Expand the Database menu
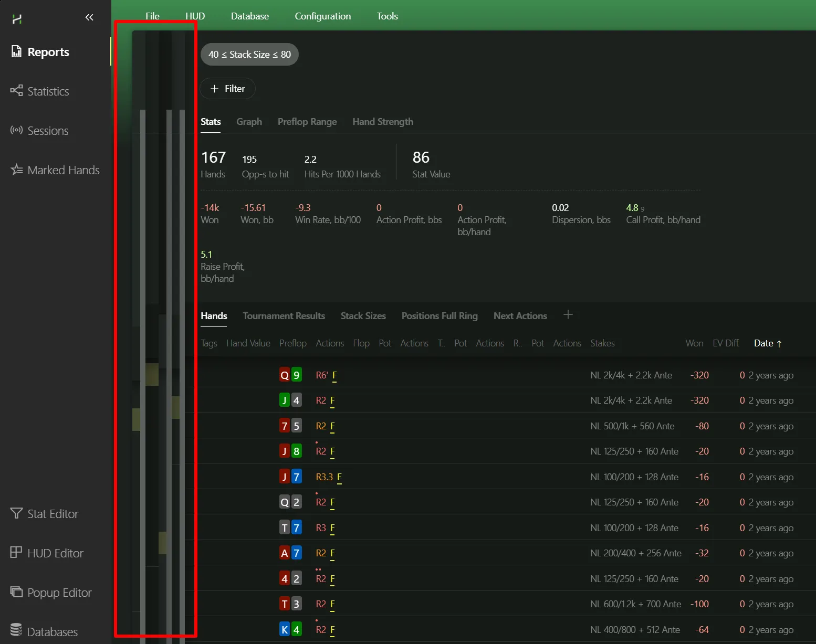 [249, 16]
